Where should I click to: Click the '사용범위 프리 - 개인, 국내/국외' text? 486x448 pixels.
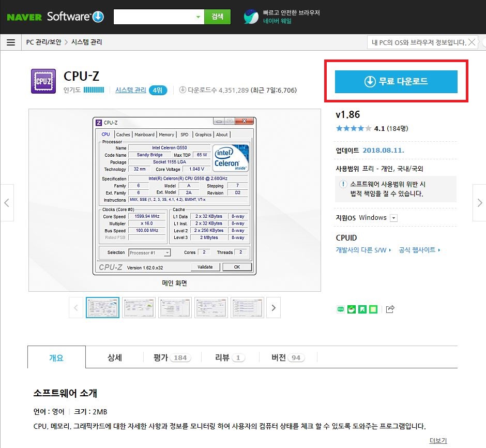pos(379,169)
